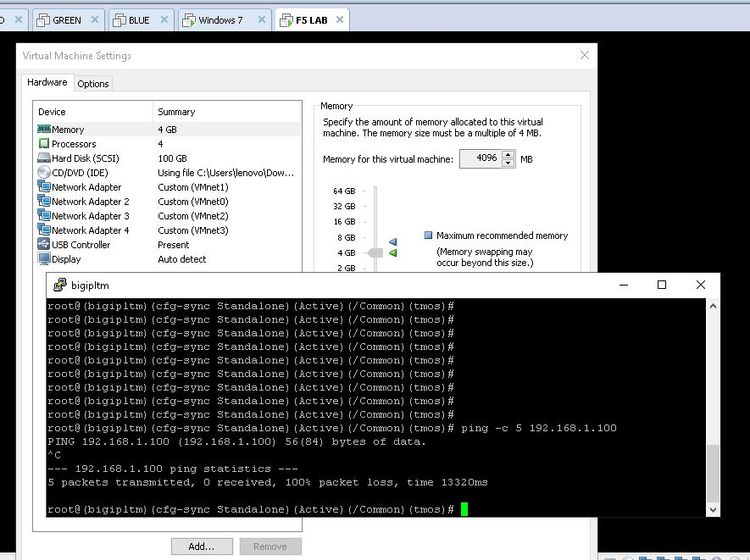Click the Display device icon
This screenshot has height=560, width=750.
44,259
